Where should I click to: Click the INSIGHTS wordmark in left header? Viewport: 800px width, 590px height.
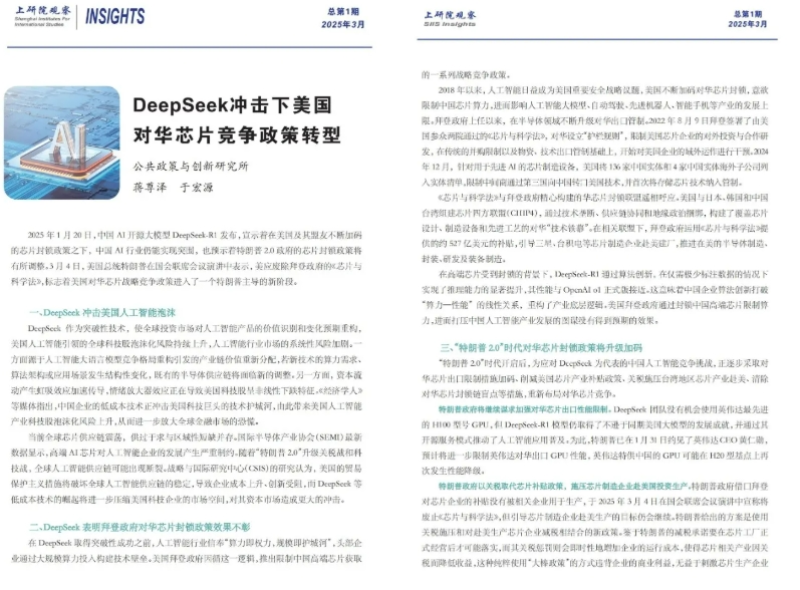click(x=115, y=16)
